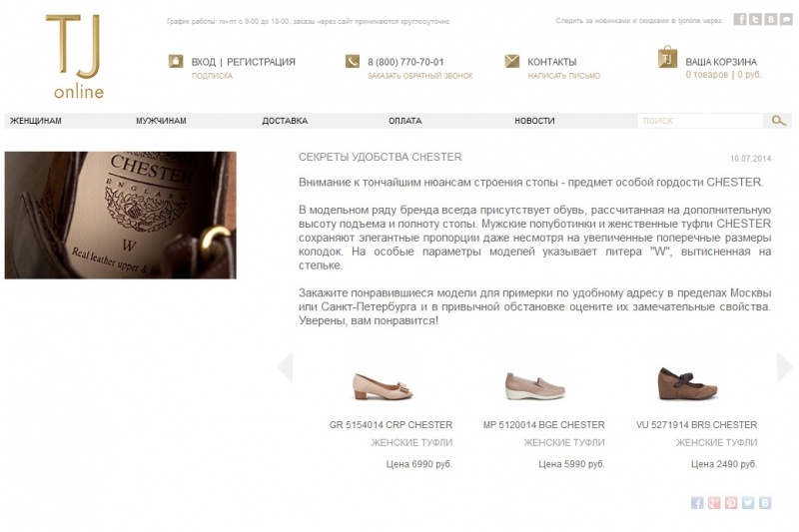Click the ПОИСК search field
The height and width of the screenshot is (532, 799).
700,121
